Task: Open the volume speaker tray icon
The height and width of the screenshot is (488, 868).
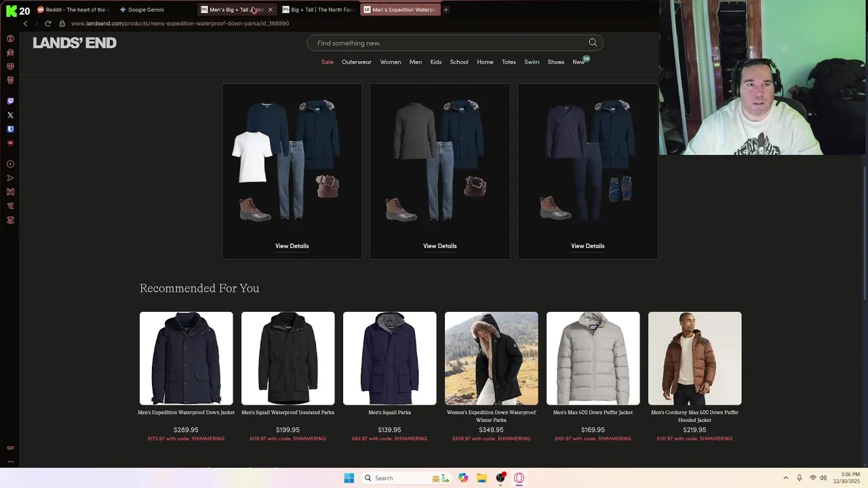Action: [823, 478]
